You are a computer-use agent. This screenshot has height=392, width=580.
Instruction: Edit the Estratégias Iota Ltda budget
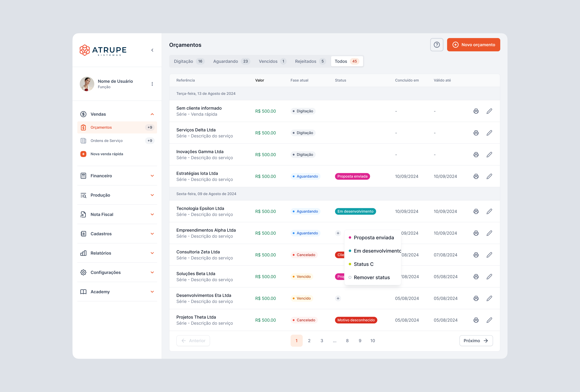[489, 176]
